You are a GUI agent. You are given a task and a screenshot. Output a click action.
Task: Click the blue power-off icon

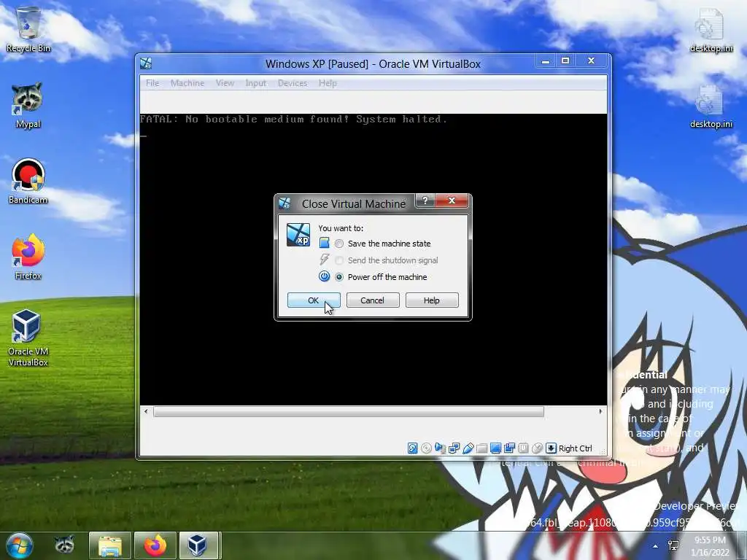324,276
